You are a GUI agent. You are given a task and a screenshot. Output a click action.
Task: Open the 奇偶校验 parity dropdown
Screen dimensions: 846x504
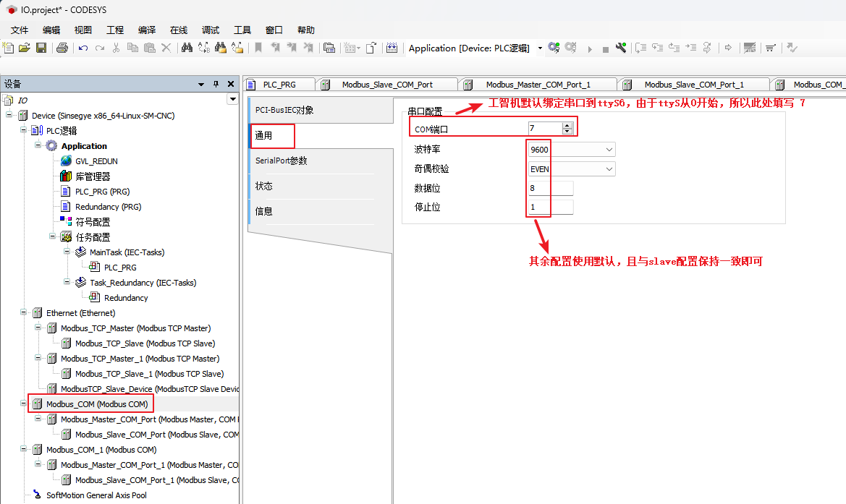pos(608,169)
